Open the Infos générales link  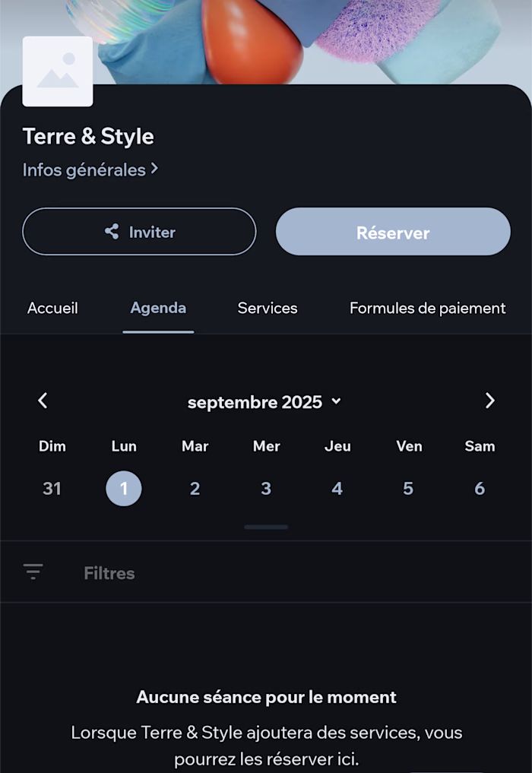pyautogui.click(x=84, y=169)
